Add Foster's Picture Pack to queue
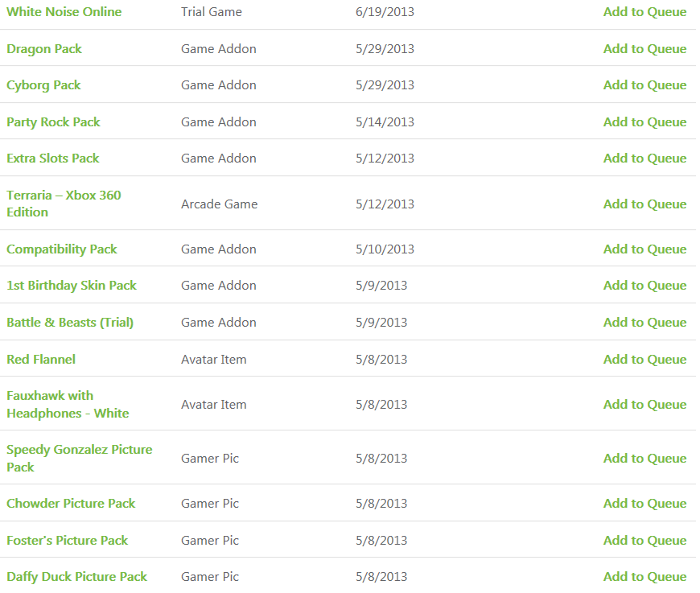This screenshot has width=700, height=593. click(644, 541)
